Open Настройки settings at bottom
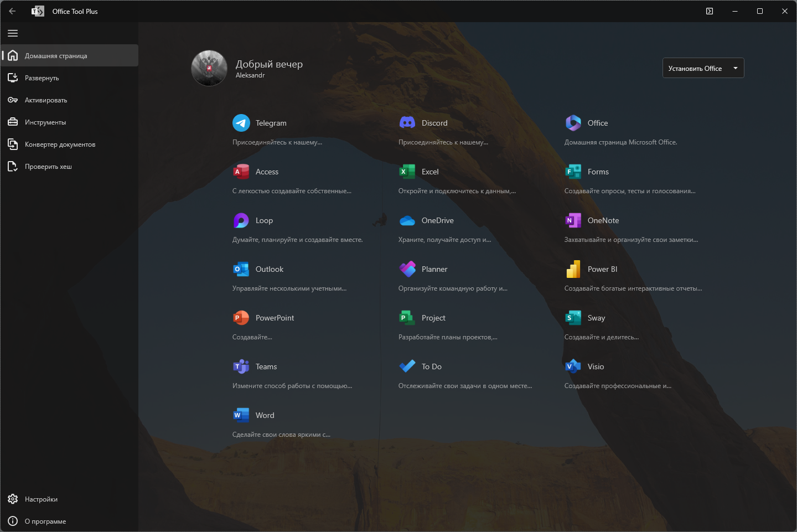The image size is (797, 532). pyautogui.click(x=41, y=499)
